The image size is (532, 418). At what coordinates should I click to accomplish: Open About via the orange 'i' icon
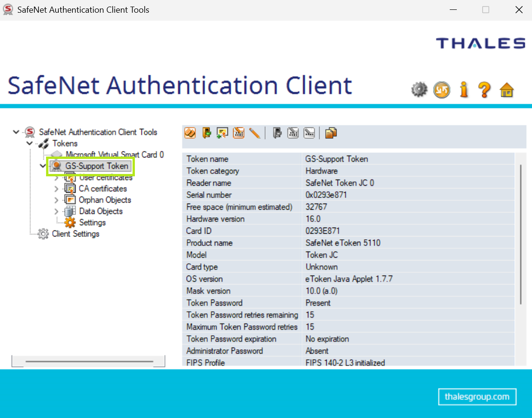pos(464,90)
